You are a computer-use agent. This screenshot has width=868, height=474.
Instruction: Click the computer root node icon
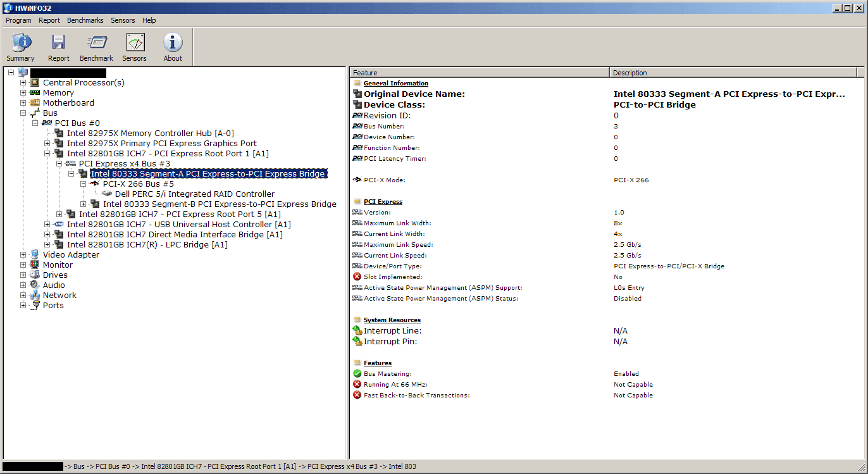[23, 72]
